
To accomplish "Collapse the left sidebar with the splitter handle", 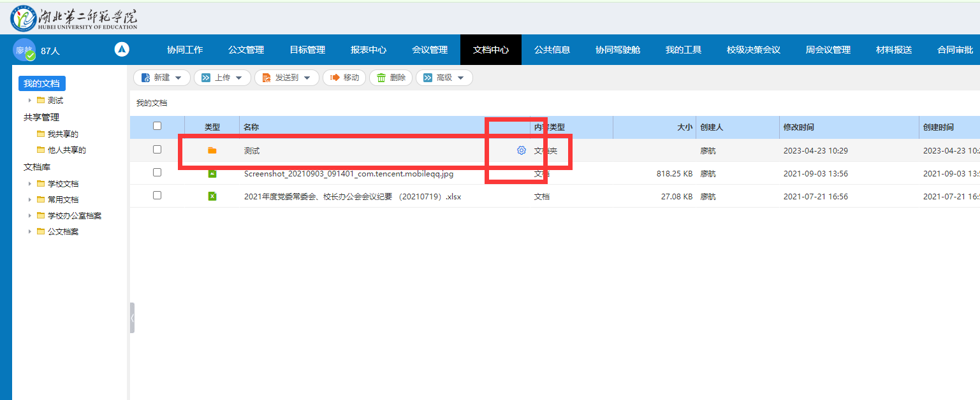I will pyautogui.click(x=132, y=317).
